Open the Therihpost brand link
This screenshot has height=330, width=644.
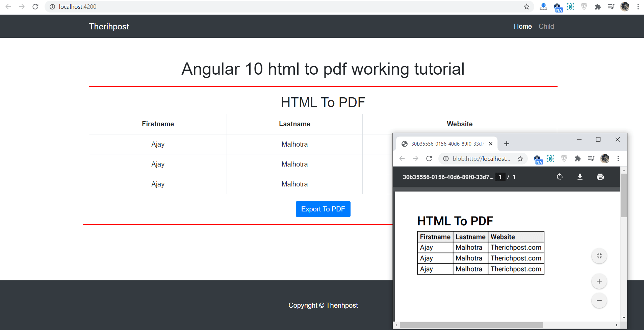(x=109, y=26)
